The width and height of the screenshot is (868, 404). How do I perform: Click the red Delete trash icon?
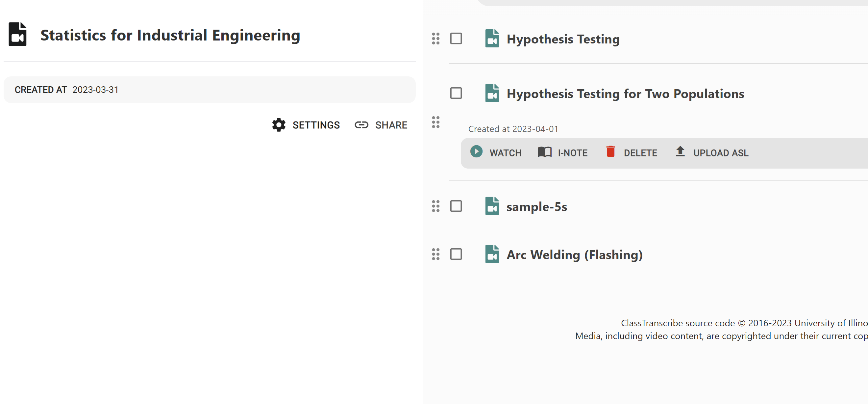(x=610, y=151)
